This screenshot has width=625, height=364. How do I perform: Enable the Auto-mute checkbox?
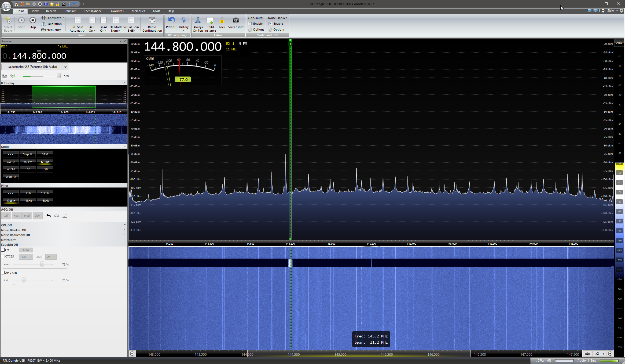[x=250, y=24]
